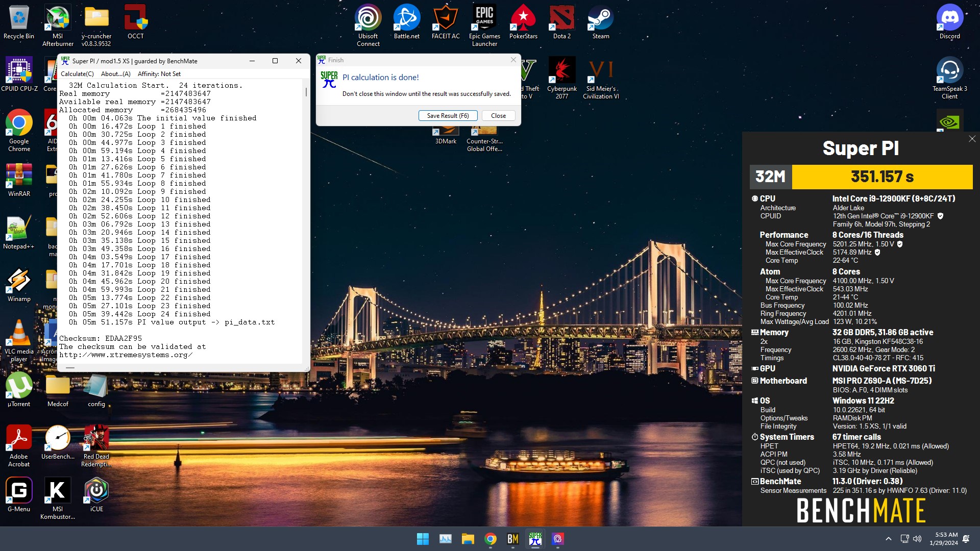Open the Medcof folder
The width and height of the screenshot is (980, 551).
pos(58,390)
